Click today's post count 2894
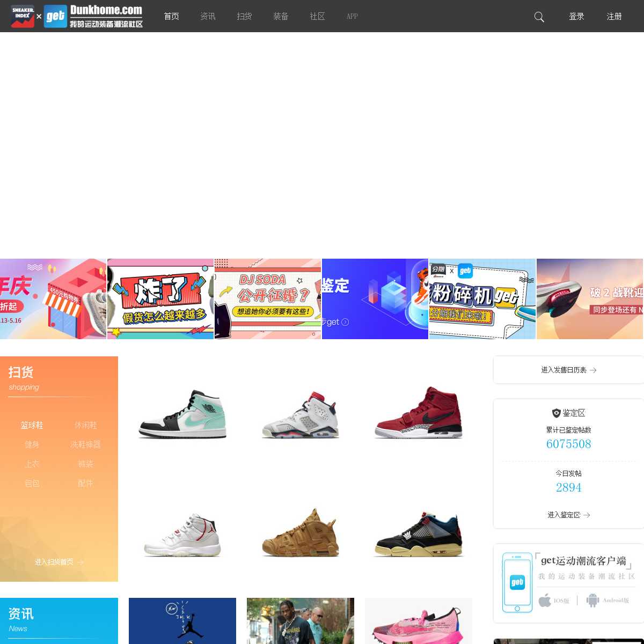 point(569,487)
